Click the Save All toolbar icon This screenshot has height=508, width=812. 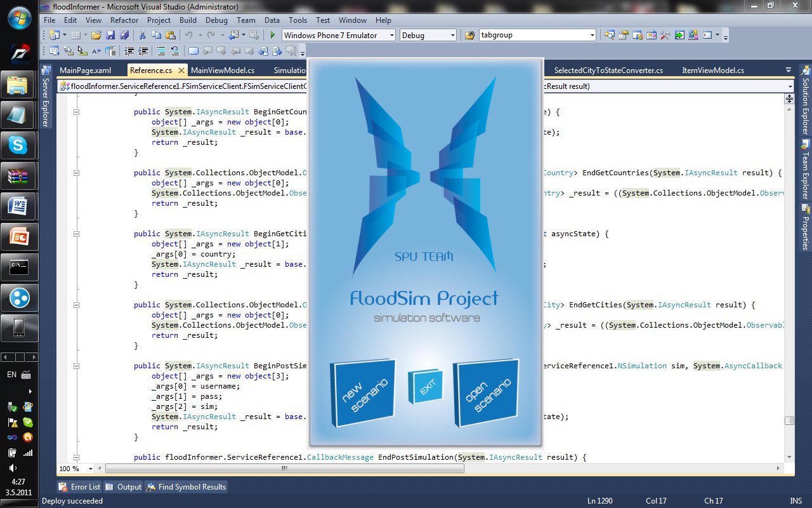point(125,36)
